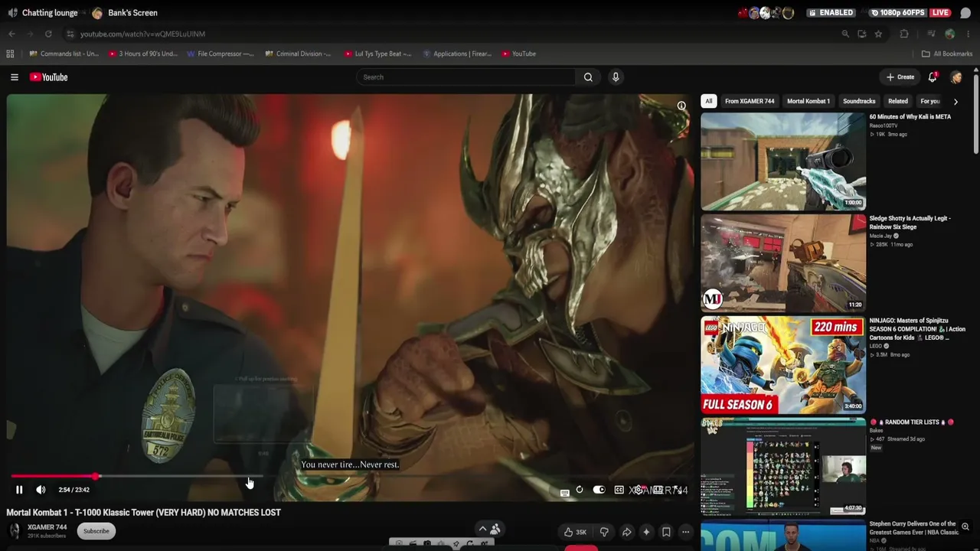Toggle closed captions in player
This screenshot has height=551, width=980.
coord(619,490)
